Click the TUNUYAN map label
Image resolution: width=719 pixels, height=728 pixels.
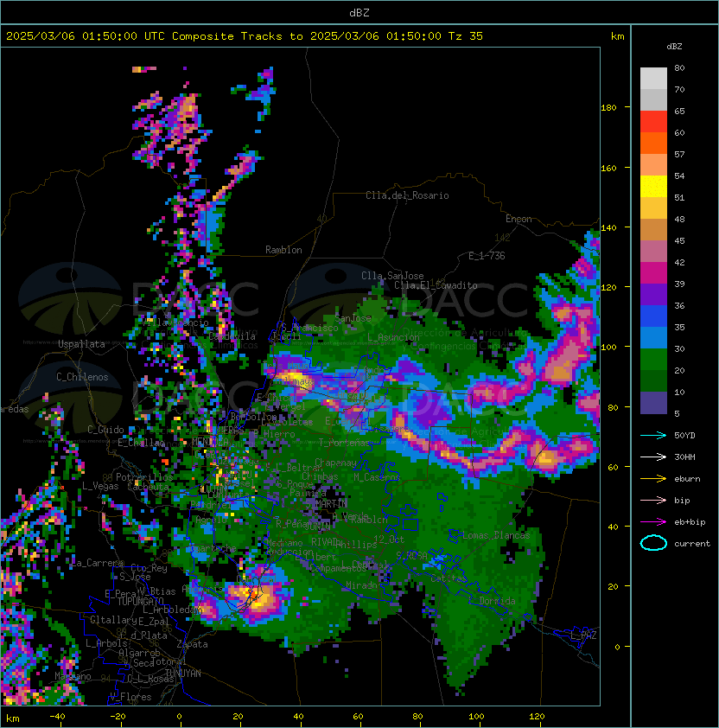click(x=183, y=674)
